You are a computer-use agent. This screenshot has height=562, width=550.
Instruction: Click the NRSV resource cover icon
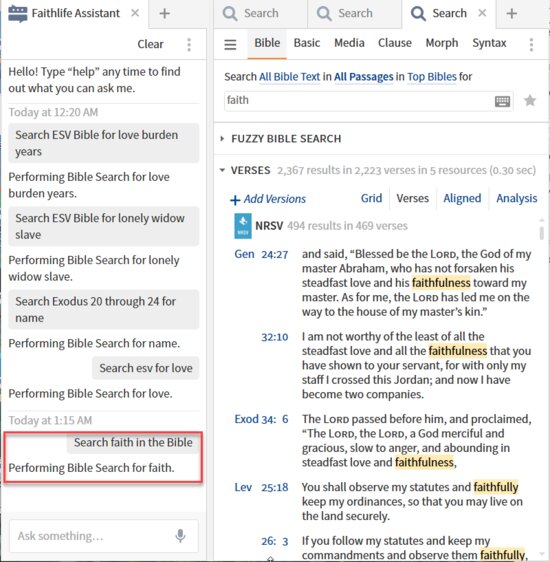pyautogui.click(x=243, y=226)
